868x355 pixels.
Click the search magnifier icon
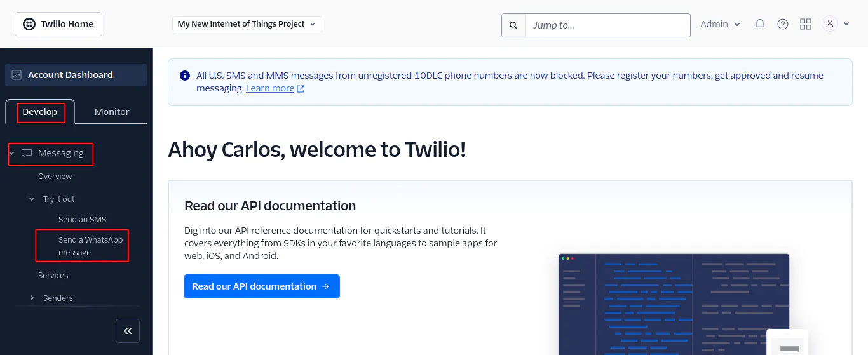point(513,25)
